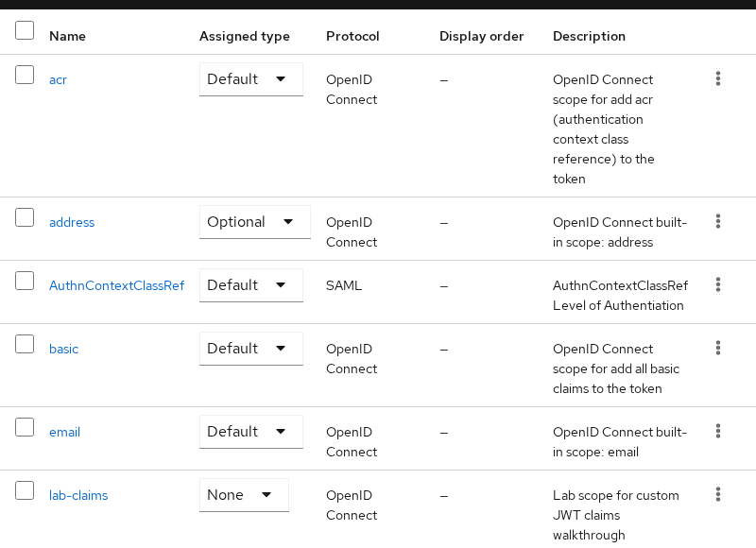
Task: Click 'AuthnContextClassRef Level of Authentiation' description
Action: (621, 296)
